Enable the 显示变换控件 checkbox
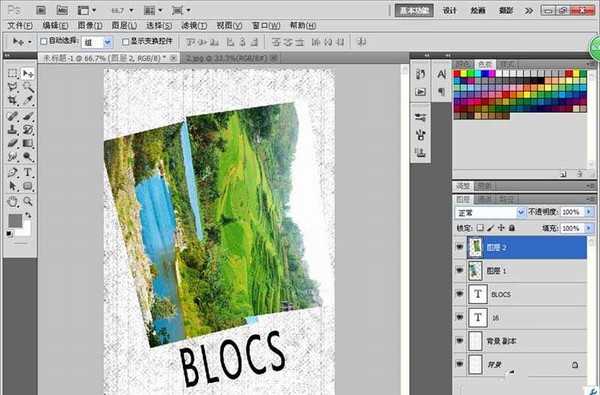 point(126,41)
